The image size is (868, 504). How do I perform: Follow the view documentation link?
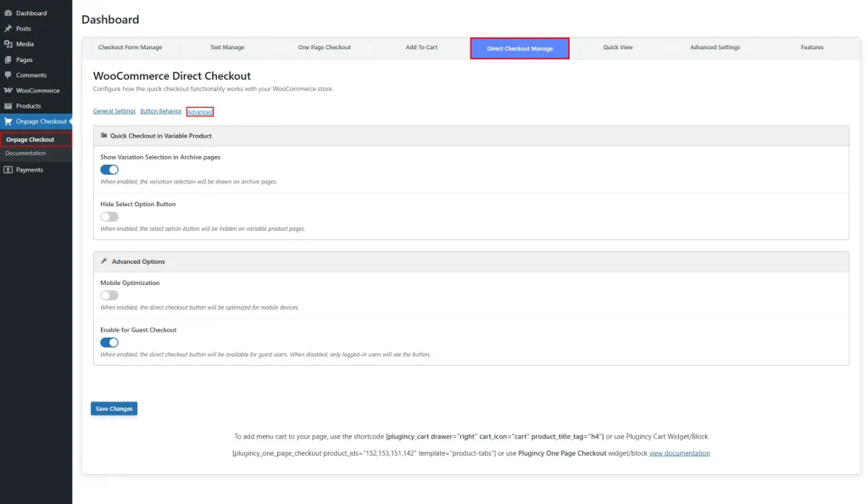pos(679,453)
